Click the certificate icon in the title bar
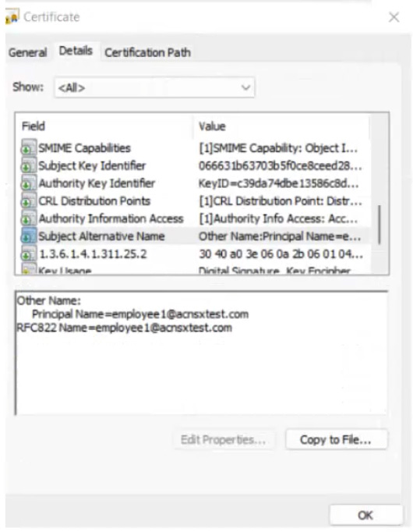This screenshot has height=532, width=413. coord(12,17)
